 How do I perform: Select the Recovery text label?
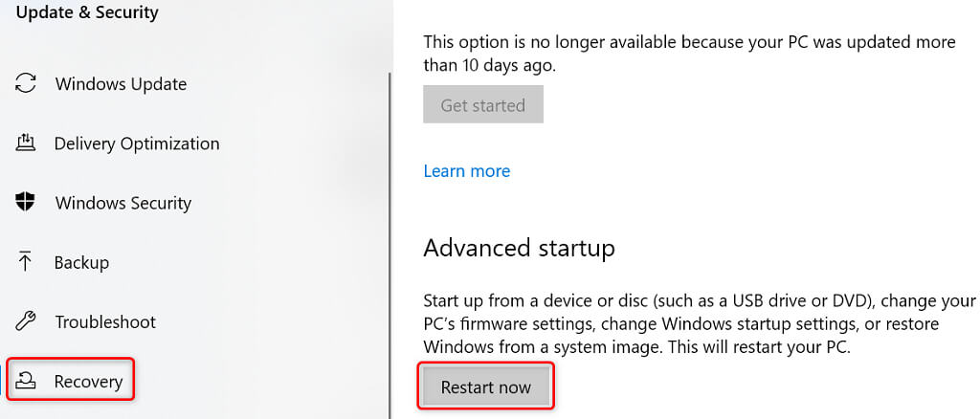coord(89,382)
